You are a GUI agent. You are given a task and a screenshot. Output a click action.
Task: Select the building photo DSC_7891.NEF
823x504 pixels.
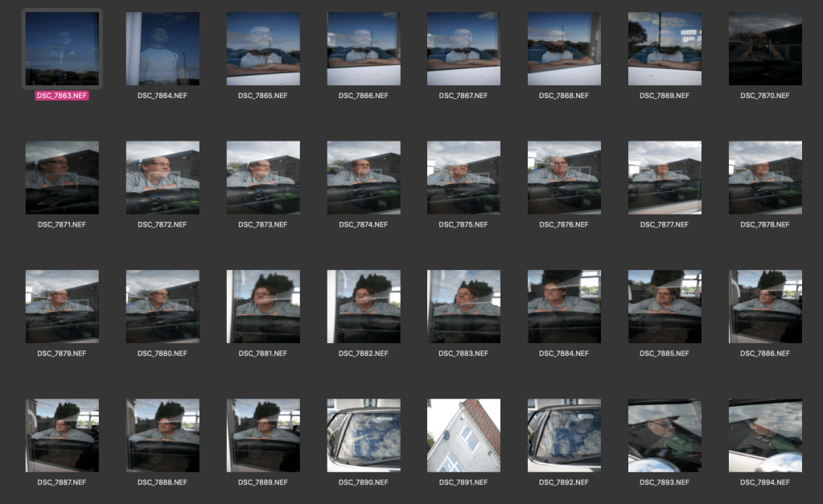[463, 435]
